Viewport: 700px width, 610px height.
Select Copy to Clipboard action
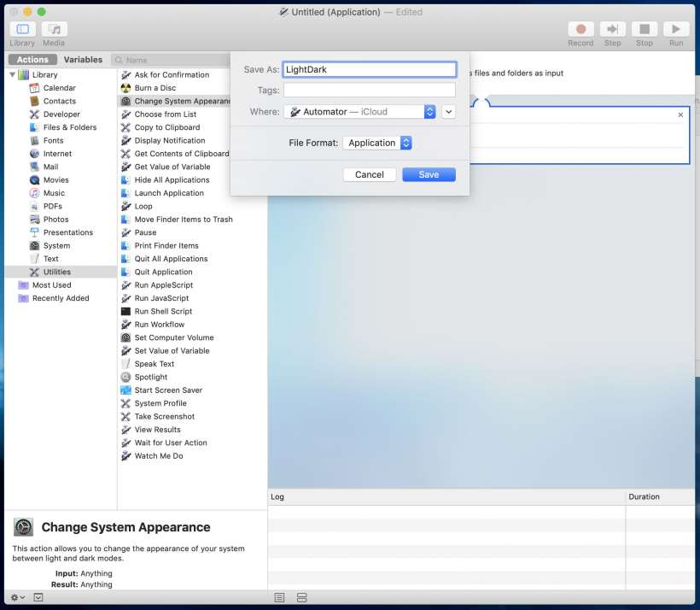point(167,127)
